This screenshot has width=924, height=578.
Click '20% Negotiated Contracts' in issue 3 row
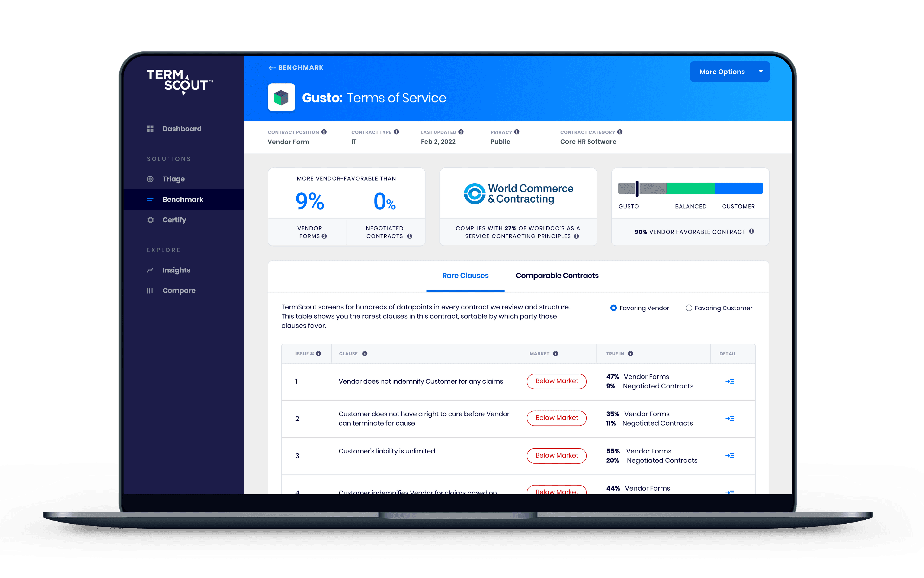click(652, 461)
